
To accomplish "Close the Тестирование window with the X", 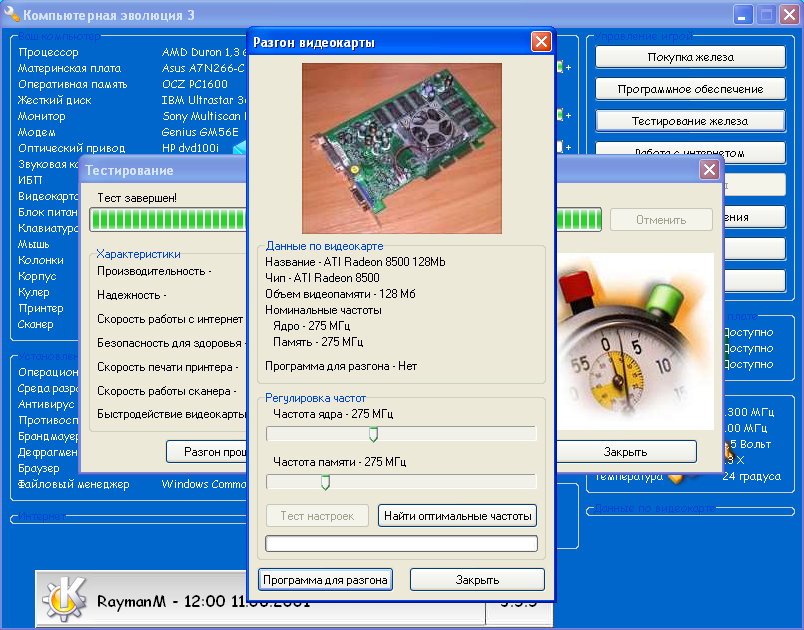I will coord(709,170).
